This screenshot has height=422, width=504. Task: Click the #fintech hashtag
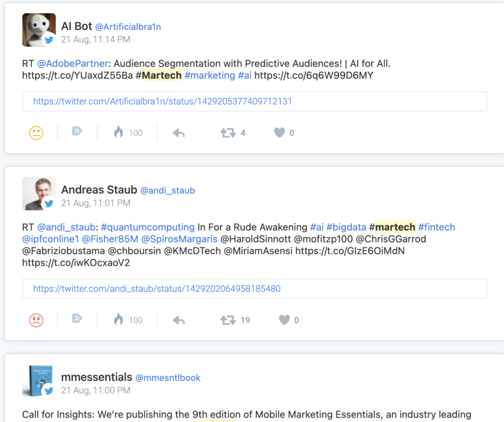click(x=437, y=227)
